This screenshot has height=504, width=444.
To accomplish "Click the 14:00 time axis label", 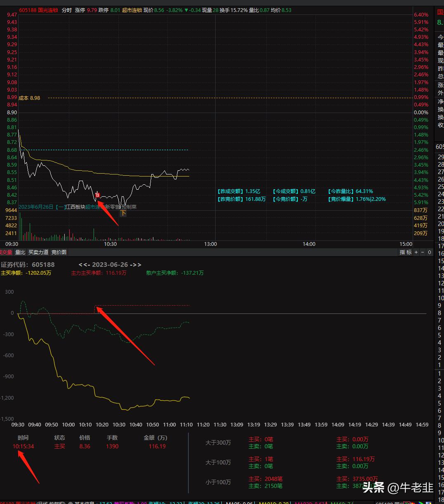I will (309, 244).
